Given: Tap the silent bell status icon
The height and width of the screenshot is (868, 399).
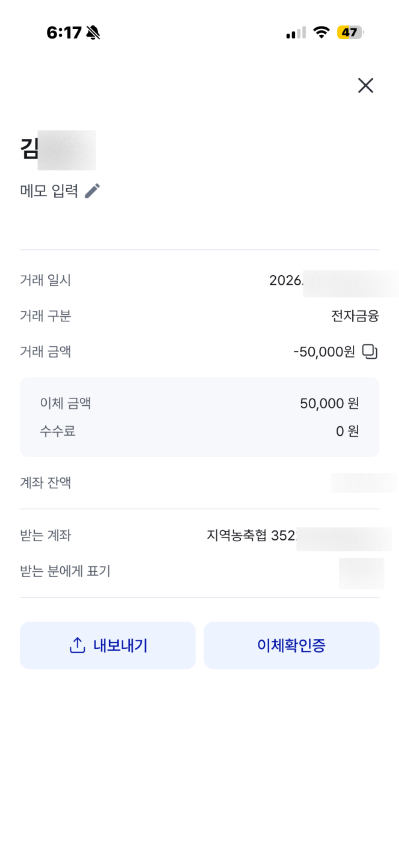Looking at the screenshot, I should (x=93, y=33).
